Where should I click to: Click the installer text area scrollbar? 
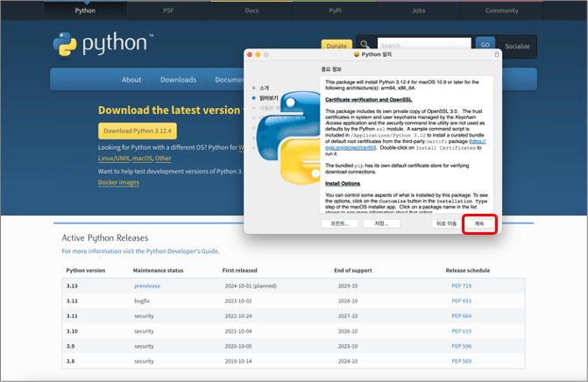pos(493,140)
